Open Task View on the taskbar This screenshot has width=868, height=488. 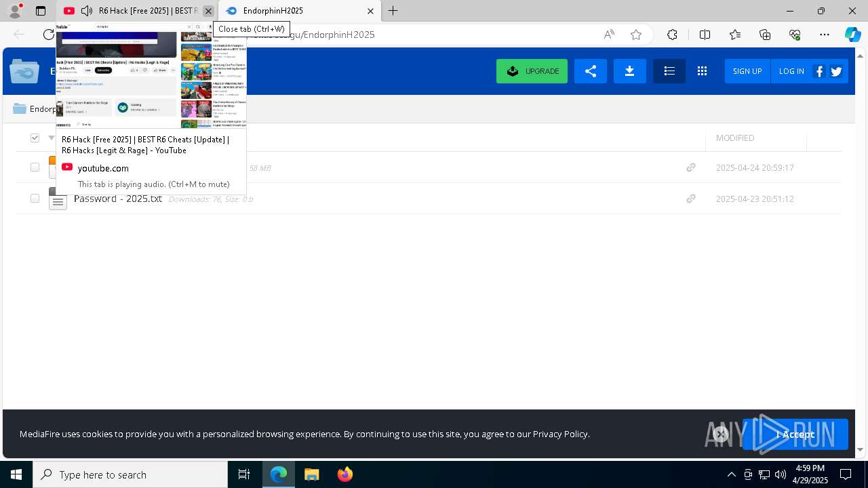[244, 474]
